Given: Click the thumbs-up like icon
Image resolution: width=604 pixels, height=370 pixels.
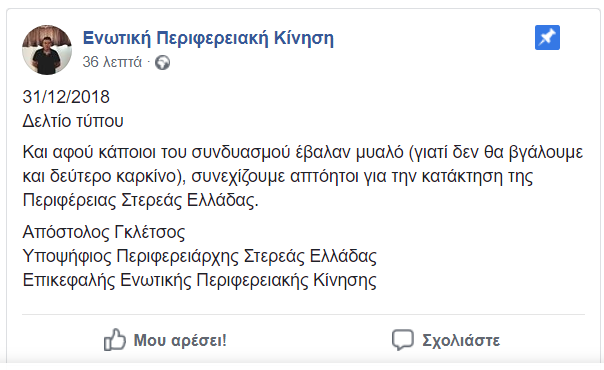Looking at the screenshot, I should pos(115,340).
